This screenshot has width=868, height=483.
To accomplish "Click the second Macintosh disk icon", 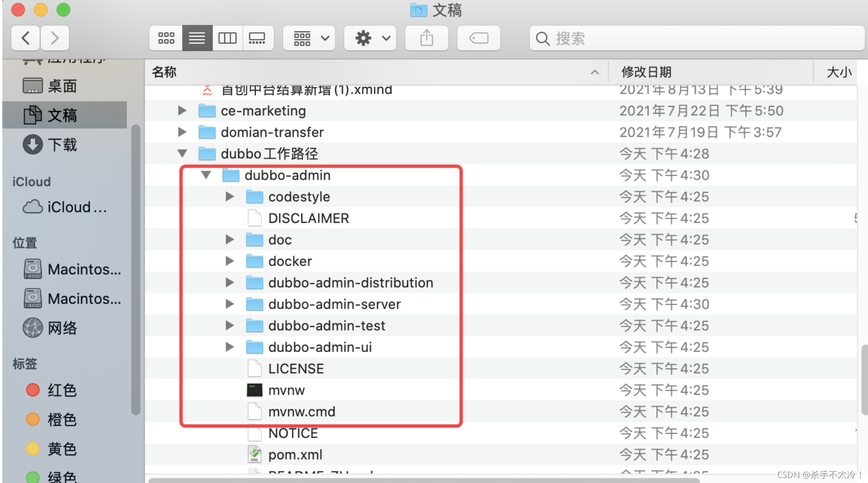I will point(33,298).
